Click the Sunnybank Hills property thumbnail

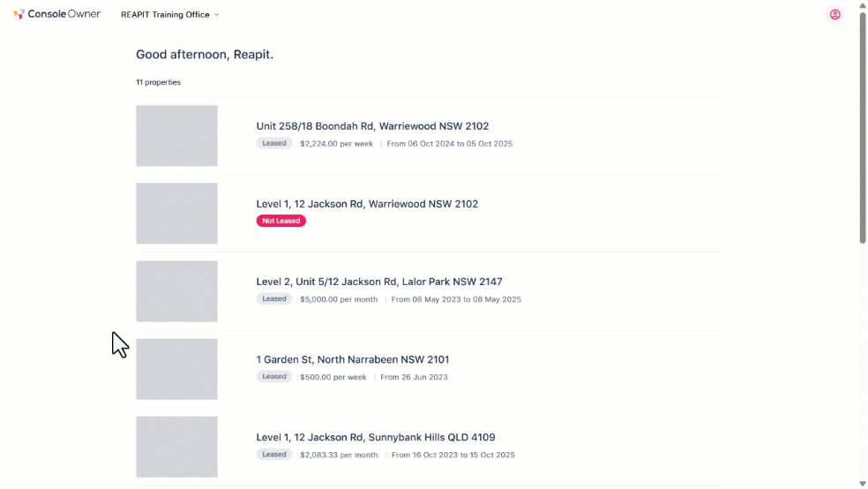pyautogui.click(x=176, y=447)
